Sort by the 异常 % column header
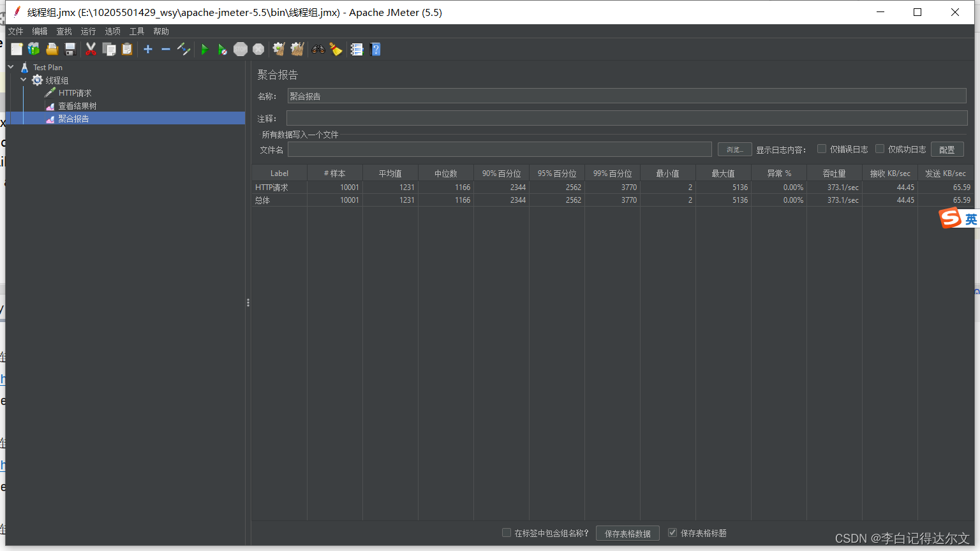Image resolution: width=980 pixels, height=551 pixels. pyautogui.click(x=779, y=173)
